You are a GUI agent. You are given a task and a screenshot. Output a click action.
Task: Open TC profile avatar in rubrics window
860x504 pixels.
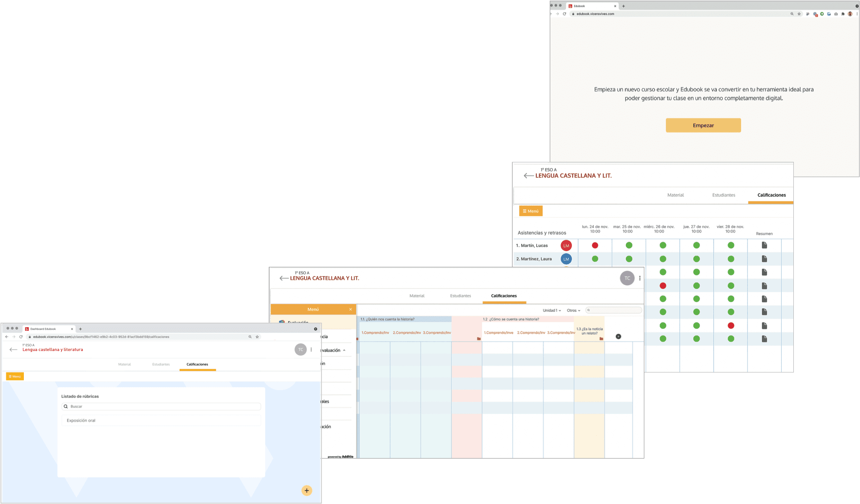pyautogui.click(x=300, y=350)
